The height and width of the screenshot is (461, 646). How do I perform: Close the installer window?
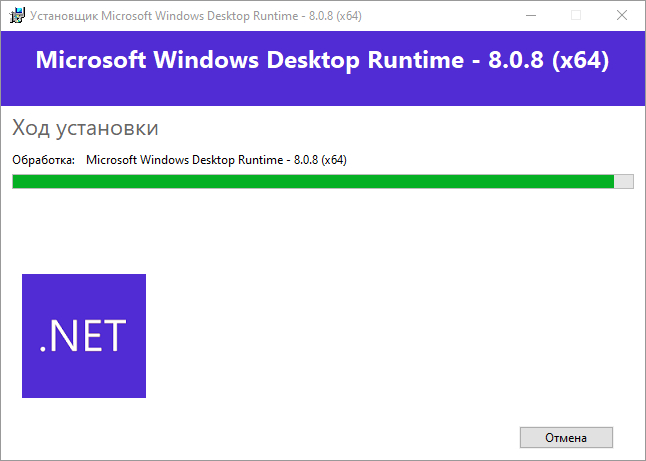[622, 16]
